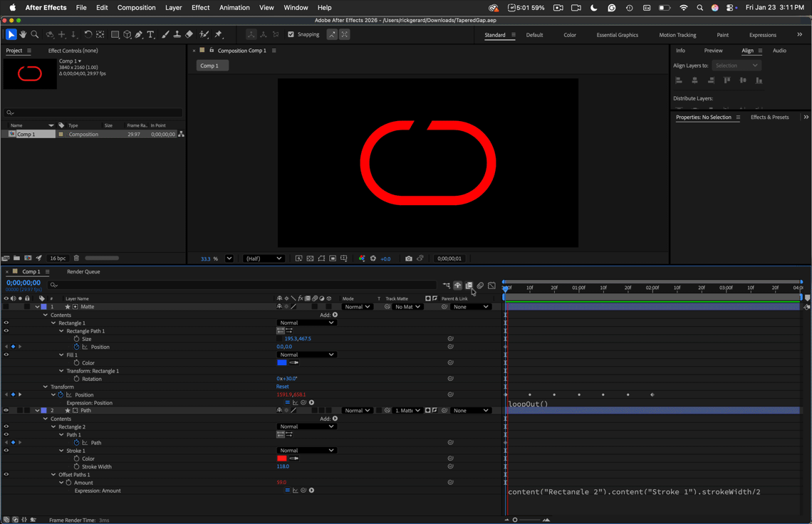Image resolution: width=812 pixels, height=524 pixels.
Task: Switch to the Render Queue tab
Action: tap(83, 271)
